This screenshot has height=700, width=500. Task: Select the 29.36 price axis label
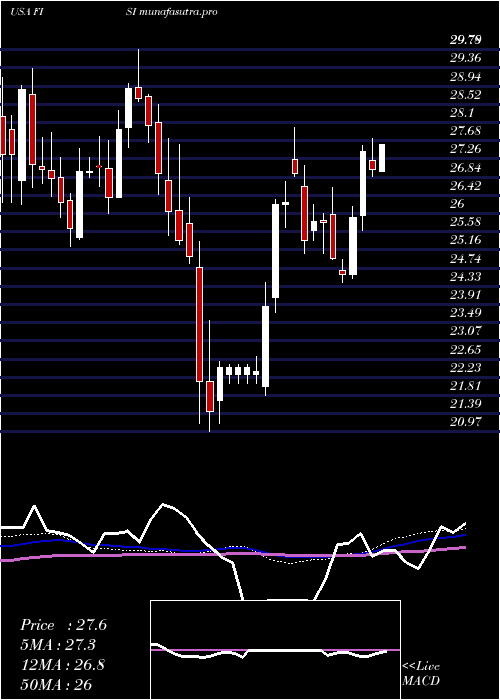click(466, 58)
